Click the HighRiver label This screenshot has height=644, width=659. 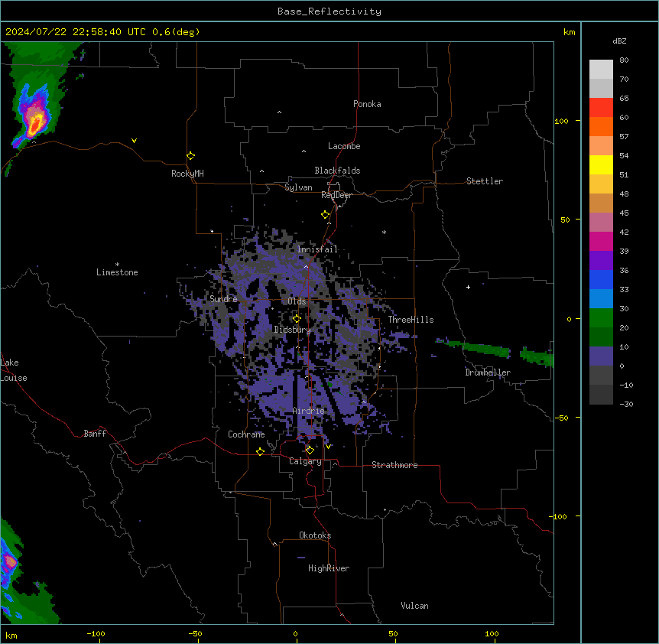point(329,568)
